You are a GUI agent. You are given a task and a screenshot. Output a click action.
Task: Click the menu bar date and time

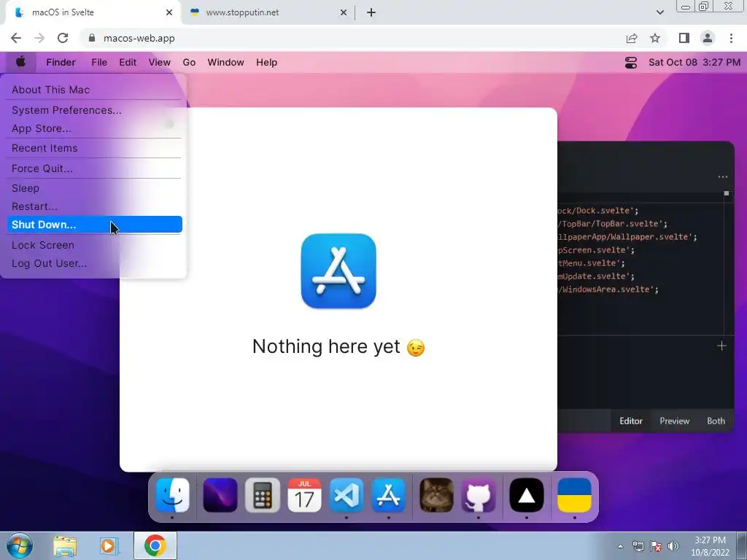[x=694, y=63]
